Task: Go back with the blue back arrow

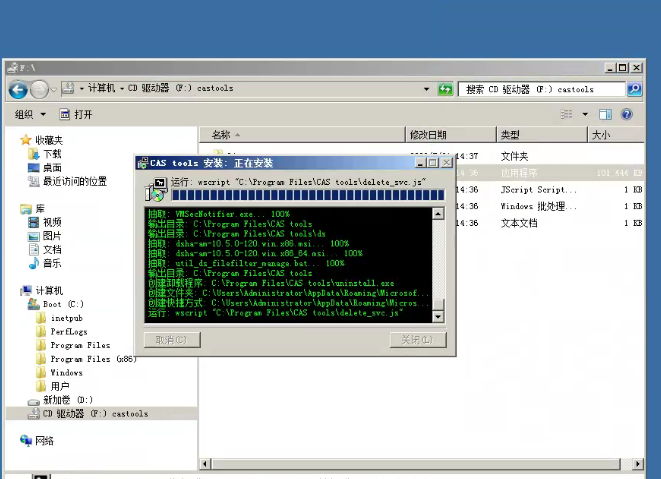Action: 18,89
